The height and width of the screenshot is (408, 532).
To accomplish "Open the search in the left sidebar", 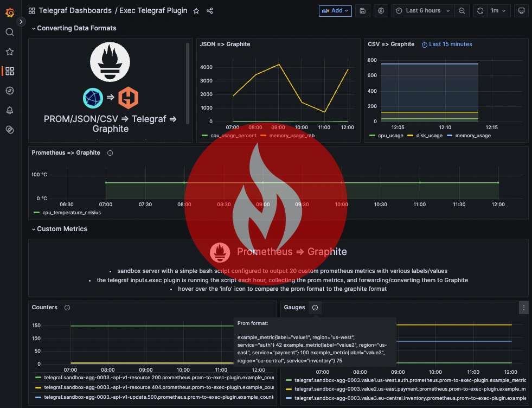I will click(10, 32).
